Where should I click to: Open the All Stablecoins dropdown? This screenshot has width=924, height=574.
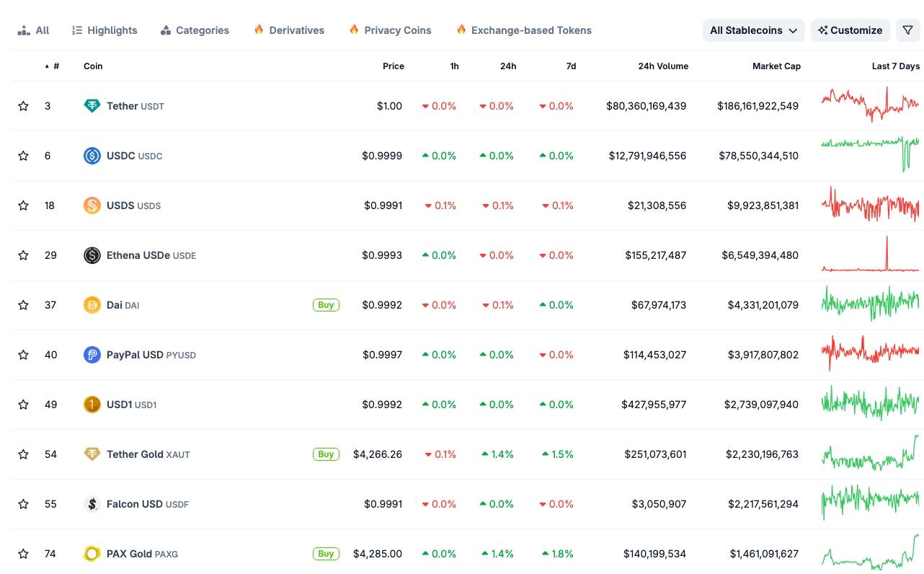[x=753, y=30]
